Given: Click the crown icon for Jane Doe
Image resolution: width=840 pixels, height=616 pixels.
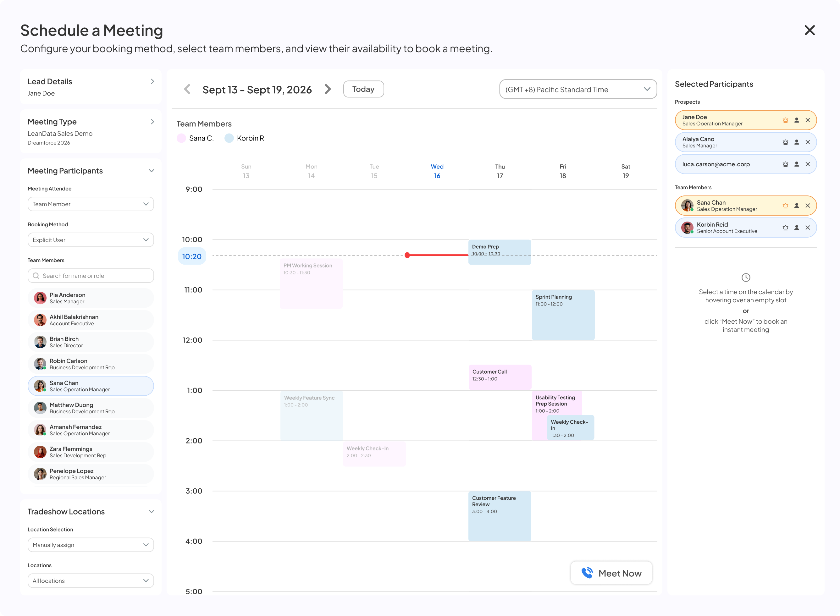Looking at the screenshot, I should (786, 120).
